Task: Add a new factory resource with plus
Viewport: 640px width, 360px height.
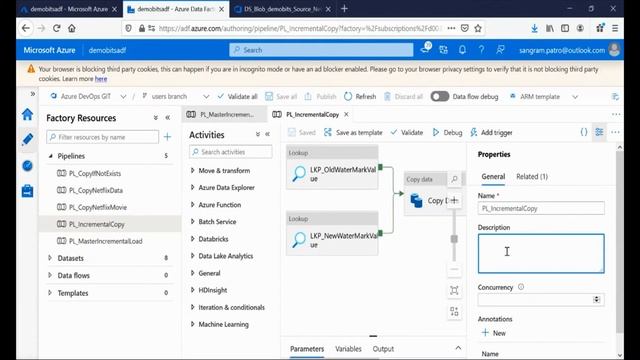Action: pyautogui.click(x=167, y=137)
